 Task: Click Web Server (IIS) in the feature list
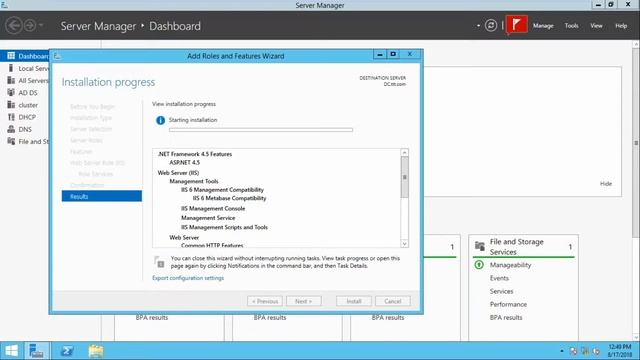pos(178,173)
